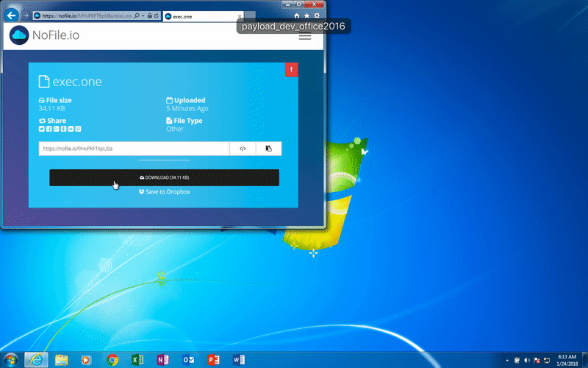The width and height of the screenshot is (588, 368).
Task: Open Google Chrome from the taskbar
Action: tap(112, 360)
